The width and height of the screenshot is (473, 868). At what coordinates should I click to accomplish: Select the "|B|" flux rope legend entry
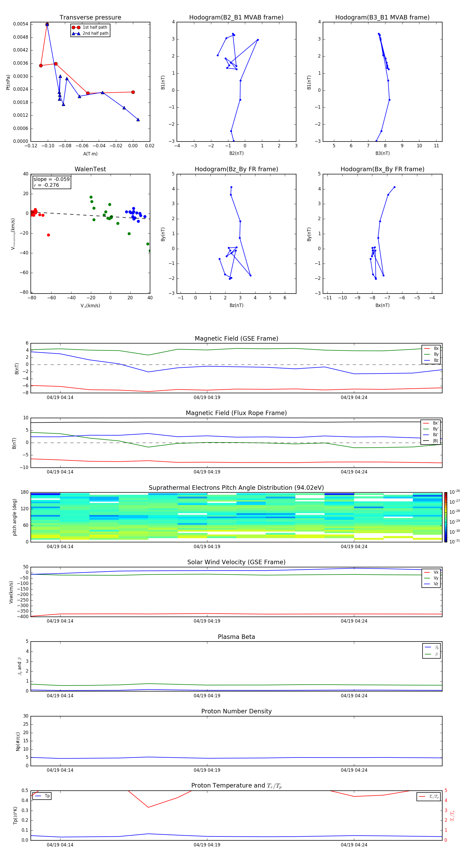[x=431, y=441]
